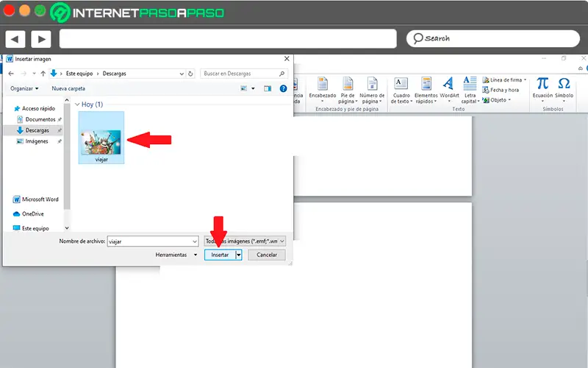The image size is (588, 368).
Task: Click the Cancelar button
Action: [267, 255]
